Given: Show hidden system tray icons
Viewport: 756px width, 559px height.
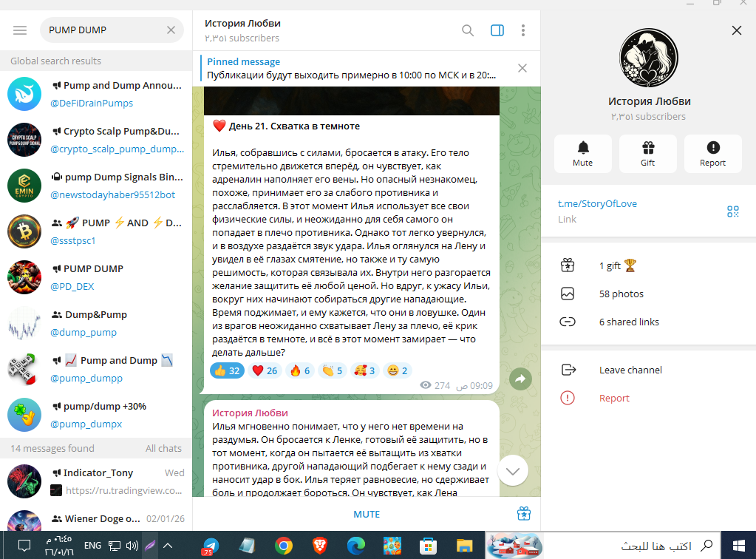Looking at the screenshot, I should (168, 546).
